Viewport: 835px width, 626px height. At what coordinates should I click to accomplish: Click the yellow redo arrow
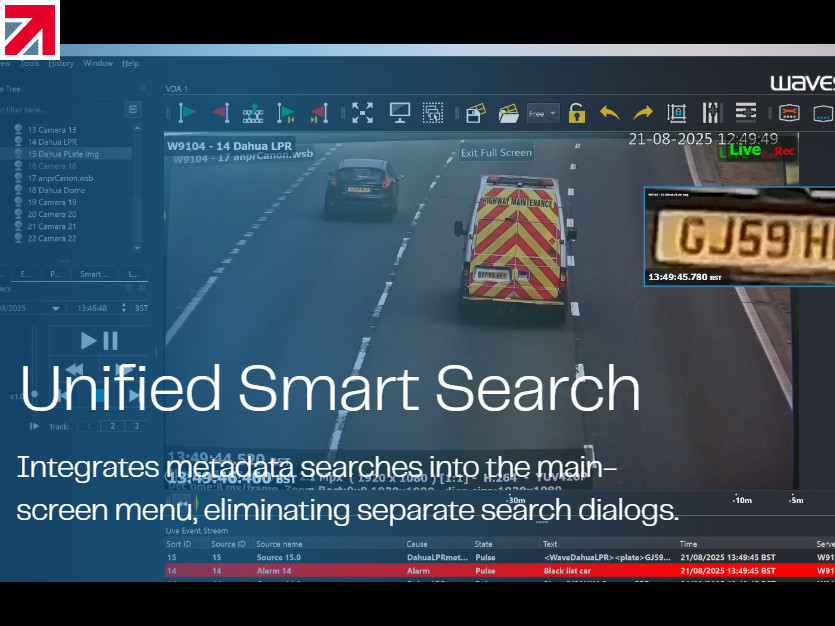(x=642, y=113)
